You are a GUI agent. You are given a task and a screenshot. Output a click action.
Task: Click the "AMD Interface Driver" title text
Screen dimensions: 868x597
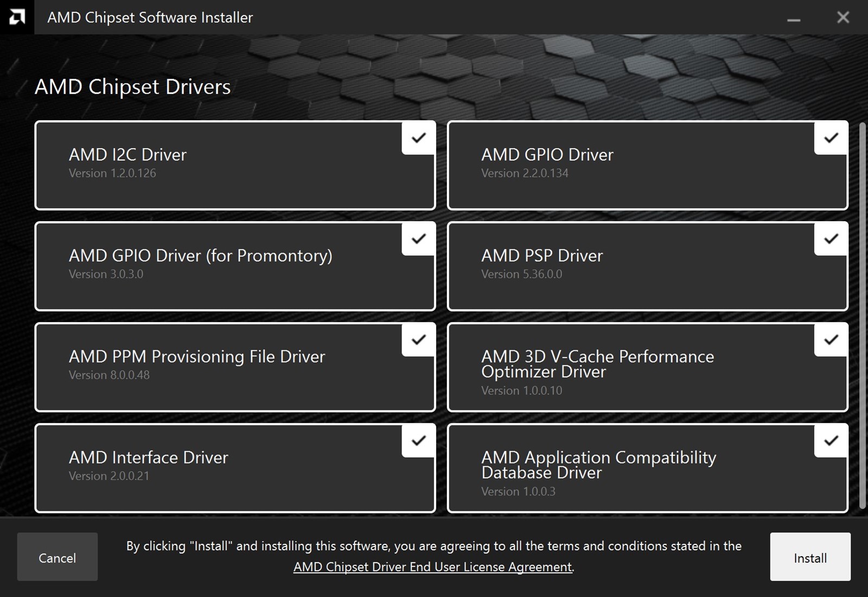(x=148, y=458)
